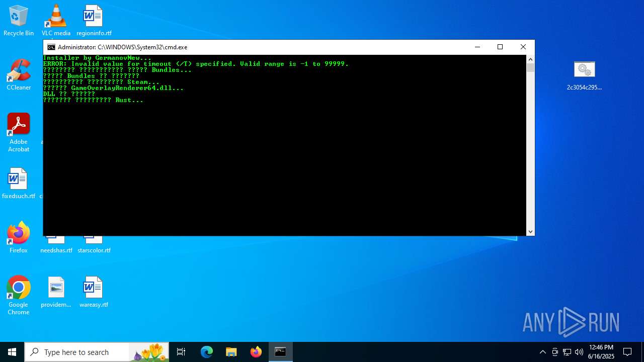Minimize the cmd.exe window
Screen dimensions: 644x362
[477, 47]
